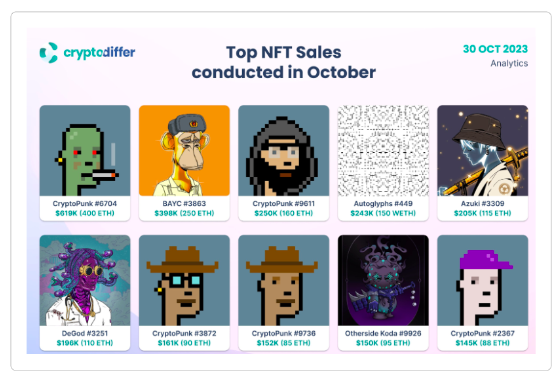The width and height of the screenshot is (558, 376).
Task: Click the $398K (250 ETH) price label
Action: coord(184,213)
